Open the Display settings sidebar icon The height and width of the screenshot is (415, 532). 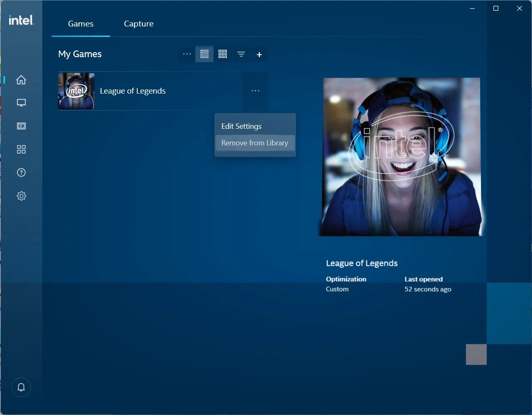(21, 103)
